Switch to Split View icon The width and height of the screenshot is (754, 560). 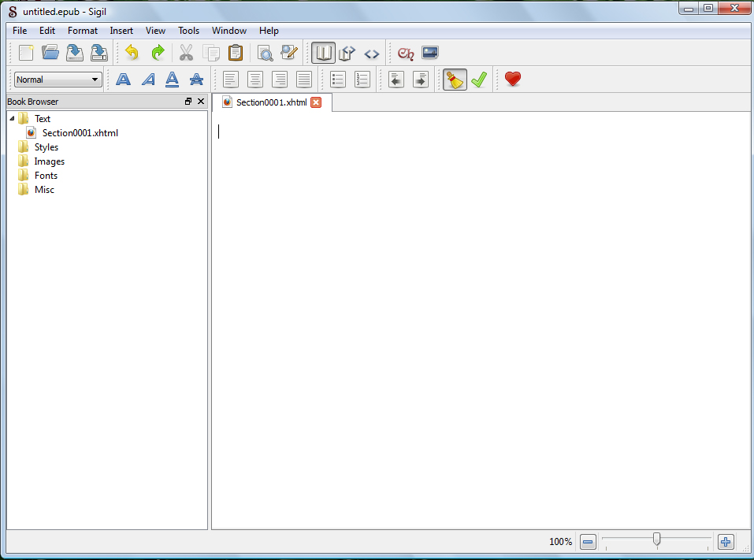coord(347,53)
